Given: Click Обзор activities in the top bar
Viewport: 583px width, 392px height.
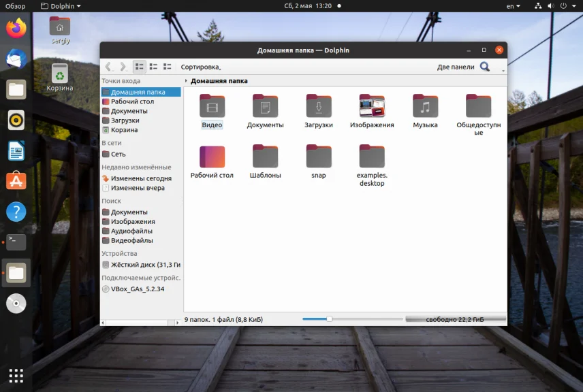Looking at the screenshot, I should pos(15,6).
